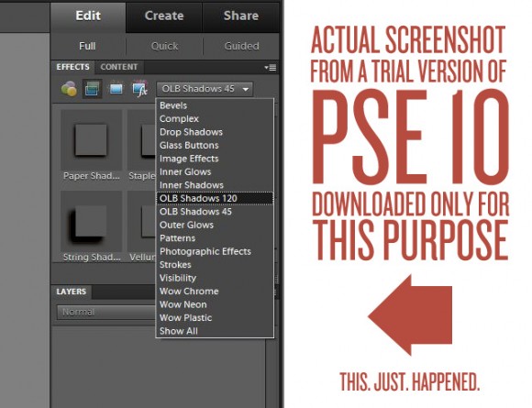Choose Inner Shadows from the list
Viewport: 532px width, 408px height.
coord(215,185)
